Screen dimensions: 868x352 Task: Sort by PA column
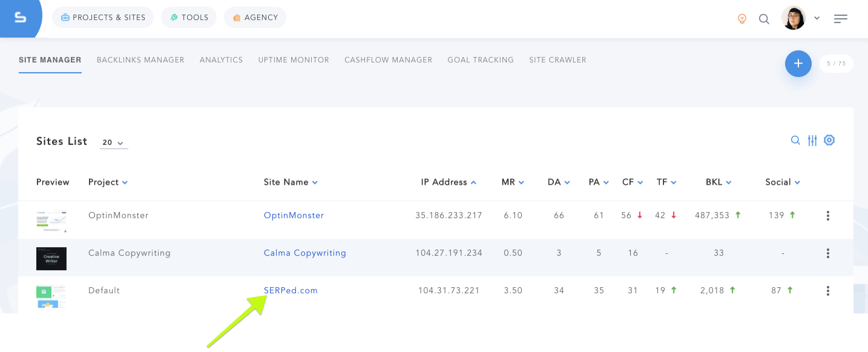[599, 182]
